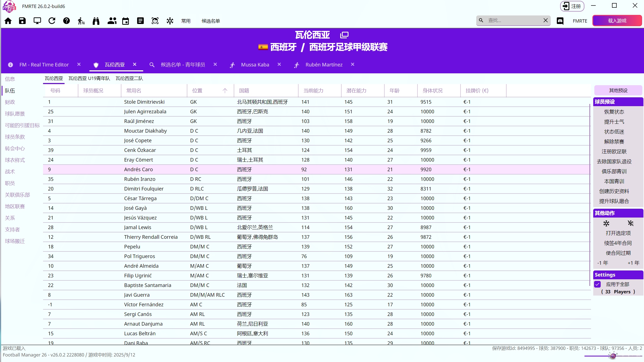Click the popout window icon beside 瓦伦西亚 title
Viewport: 644px width, 362px height.
344,35
